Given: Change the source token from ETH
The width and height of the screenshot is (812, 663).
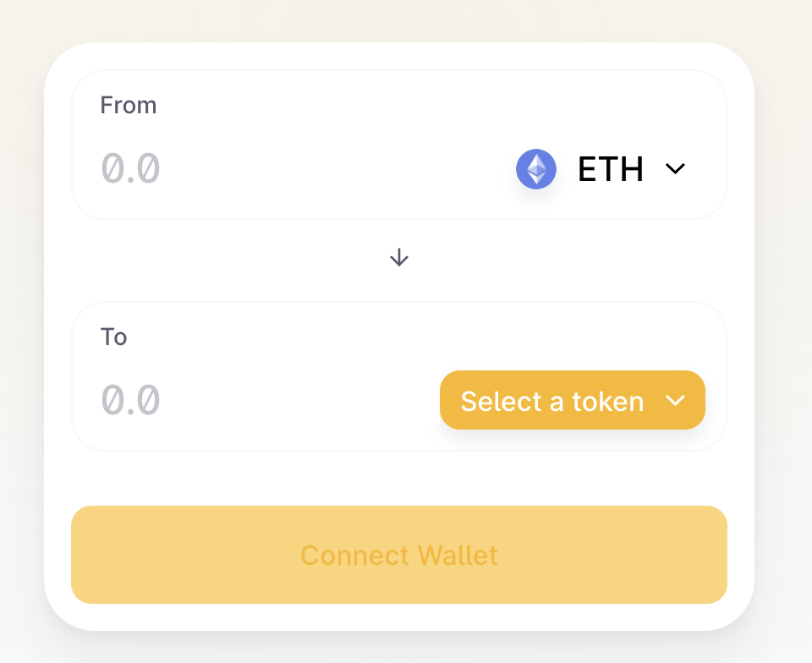Looking at the screenshot, I should point(601,169).
